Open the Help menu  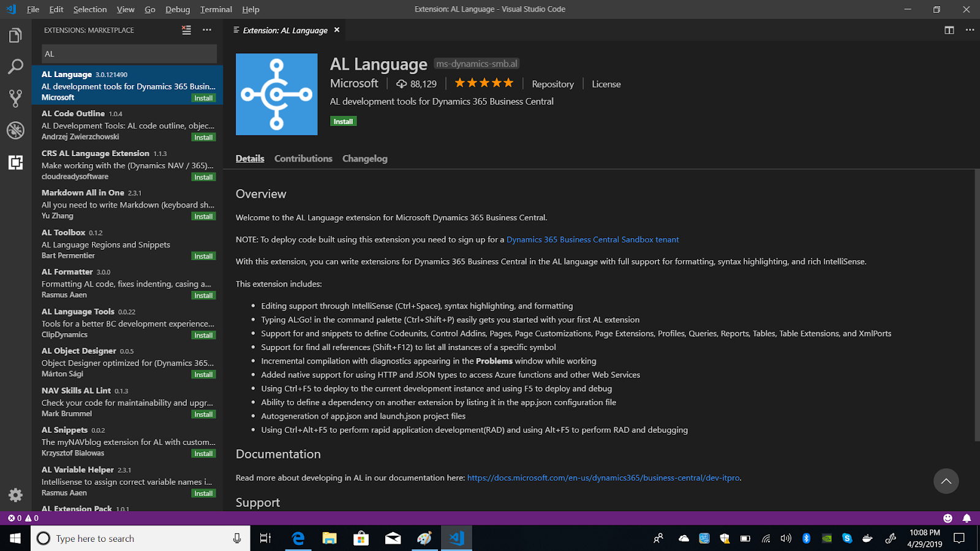[251, 9]
